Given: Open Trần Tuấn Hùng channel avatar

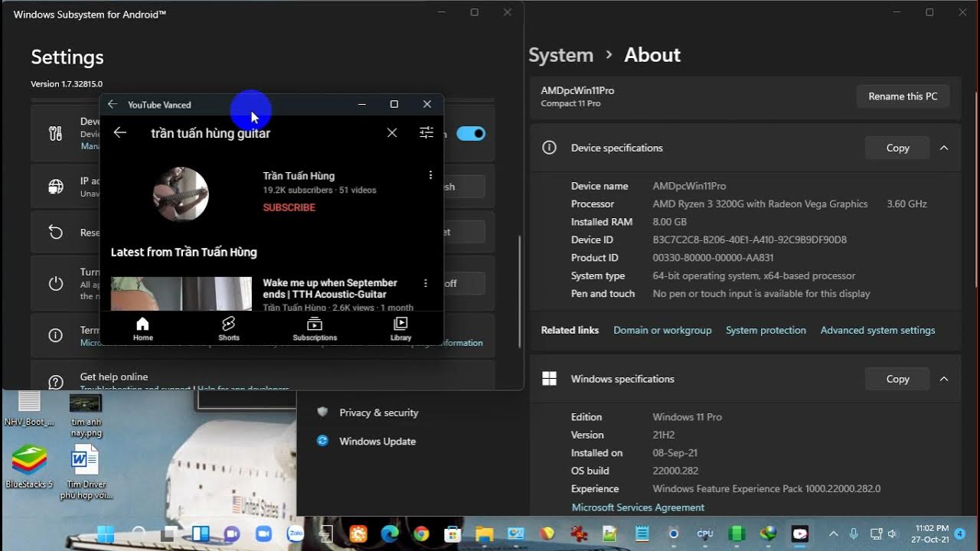Looking at the screenshot, I should click(181, 194).
